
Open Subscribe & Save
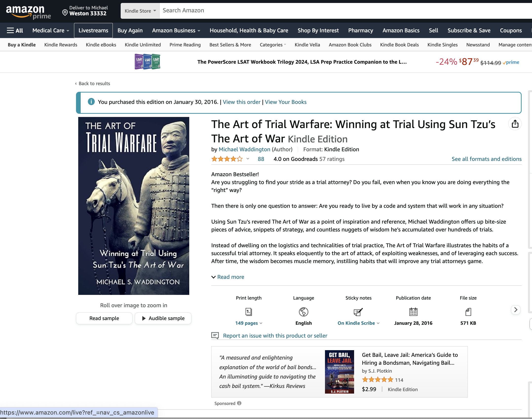click(469, 30)
